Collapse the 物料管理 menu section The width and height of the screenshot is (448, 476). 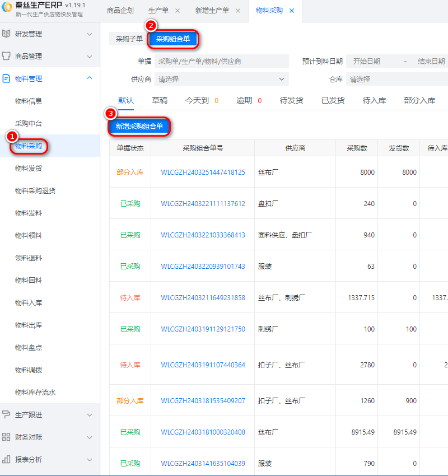coord(90,79)
